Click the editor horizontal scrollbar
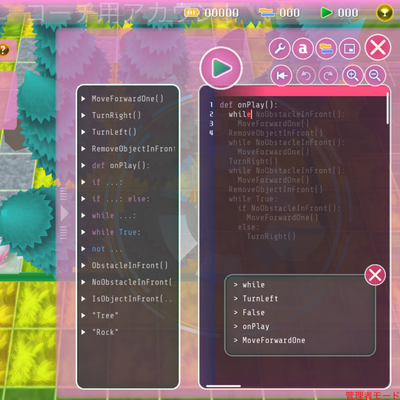Image resolution: width=400 pixels, height=400 pixels. coord(223,386)
